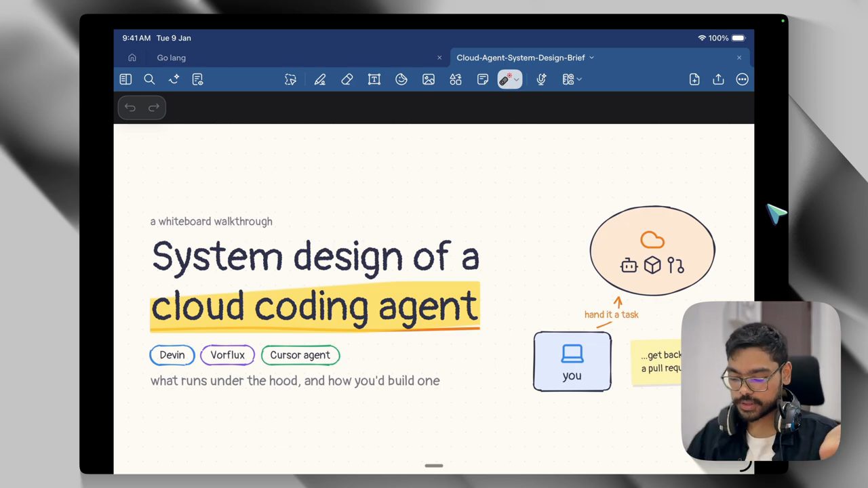Viewport: 868px width, 488px height.
Task: Select the Pen tool
Action: pos(320,79)
